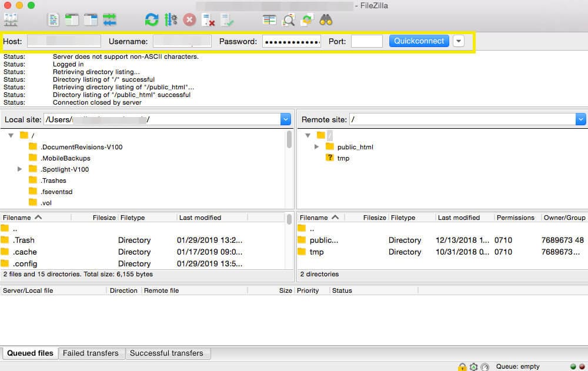The image size is (588, 371).
Task: Click the refresh file listings icon
Action: pos(152,20)
